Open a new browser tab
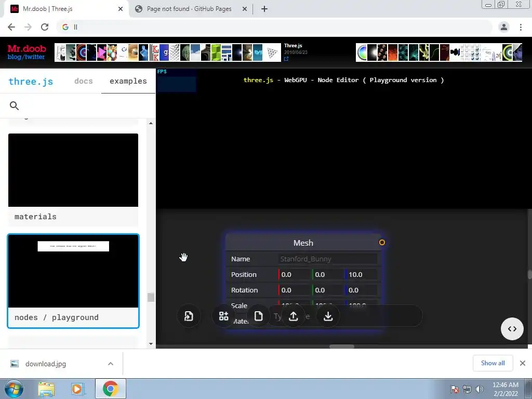The height and width of the screenshot is (399, 532). coord(264,9)
